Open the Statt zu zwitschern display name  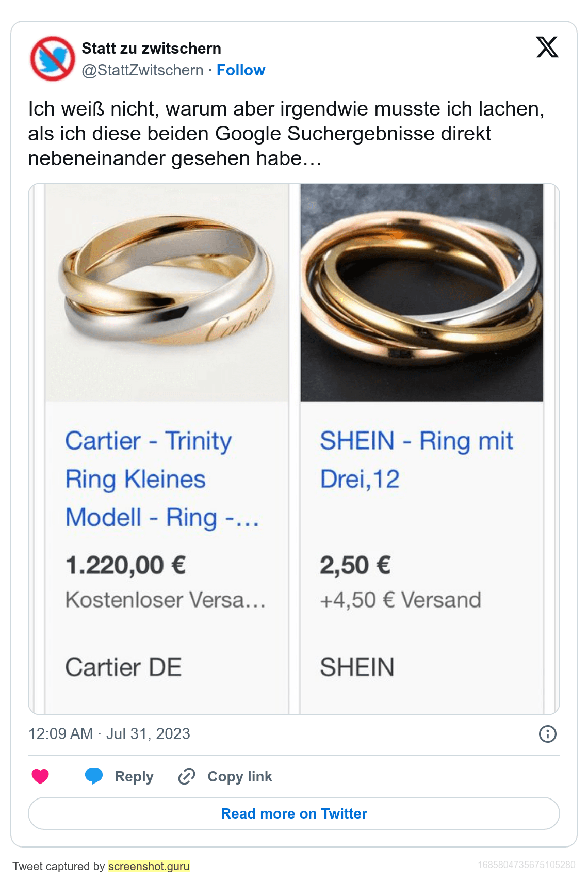[151, 49]
